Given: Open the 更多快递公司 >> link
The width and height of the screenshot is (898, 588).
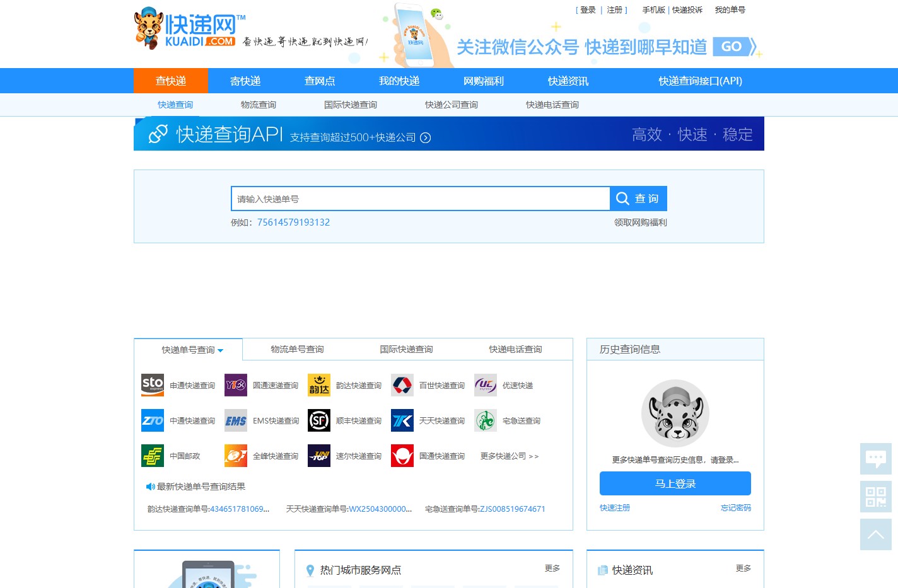Looking at the screenshot, I should click(510, 456).
